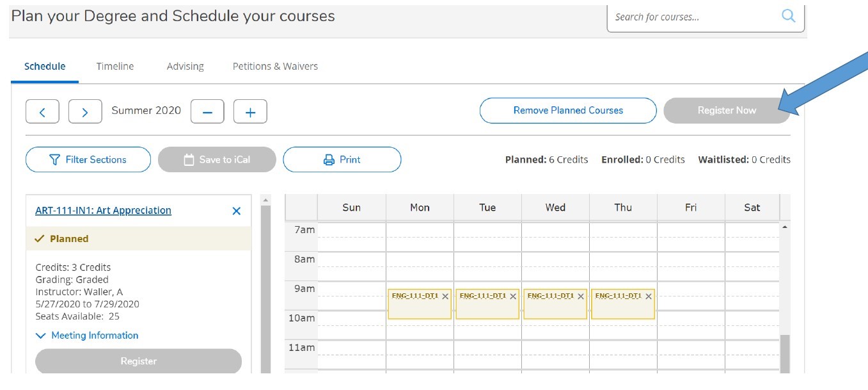The height and width of the screenshot is (390, 868).
Task: Remove ENG-111-DT1 from Thursday using its X
Action: pos(648,297)
